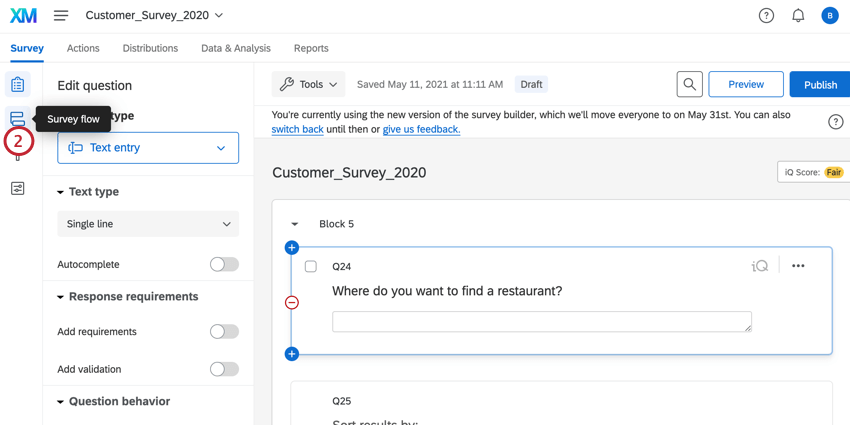Switch to the Distributions tab

tap(150, 48)
